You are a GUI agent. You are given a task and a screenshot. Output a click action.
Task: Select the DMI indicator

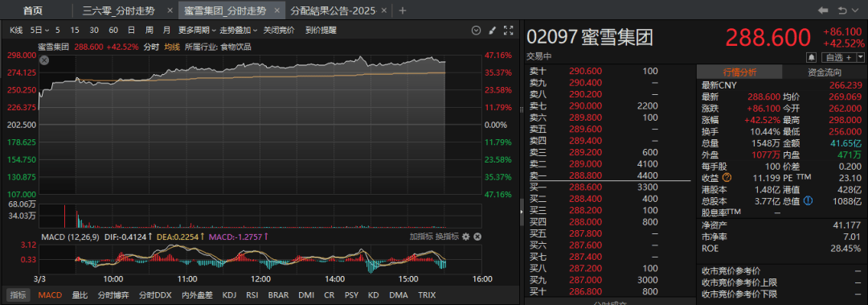307,295
